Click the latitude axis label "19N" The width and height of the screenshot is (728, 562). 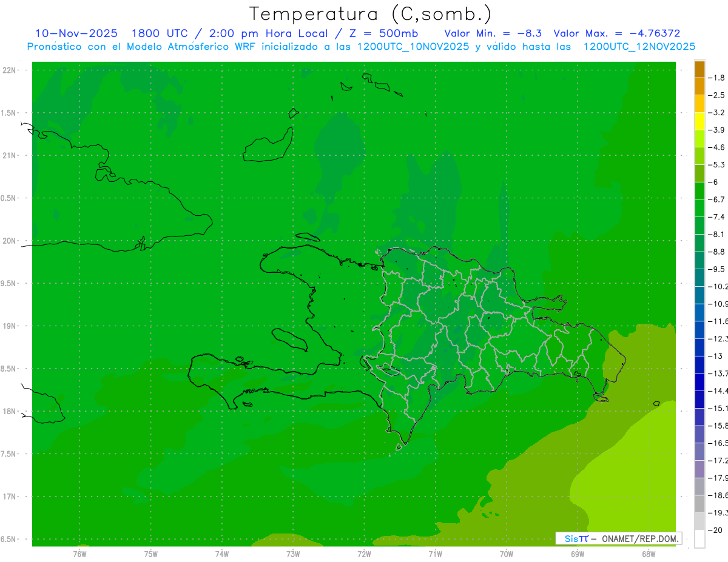tap(10, 326)
